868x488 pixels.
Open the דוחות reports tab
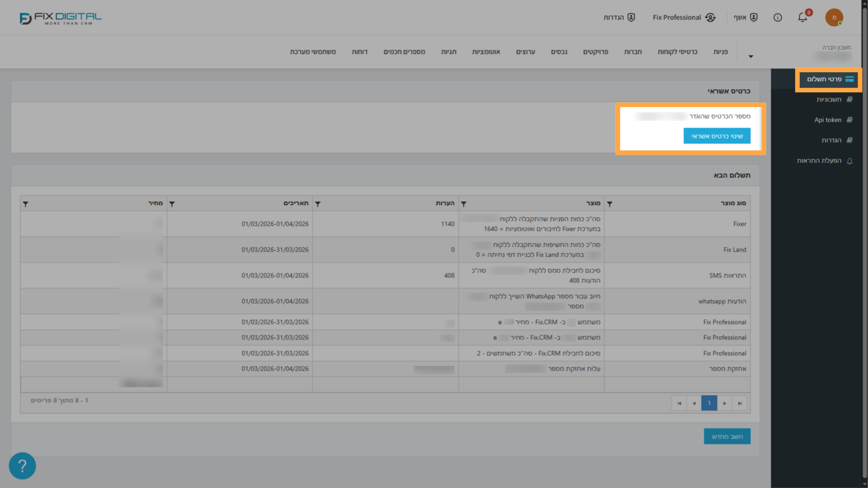(359, 52)
